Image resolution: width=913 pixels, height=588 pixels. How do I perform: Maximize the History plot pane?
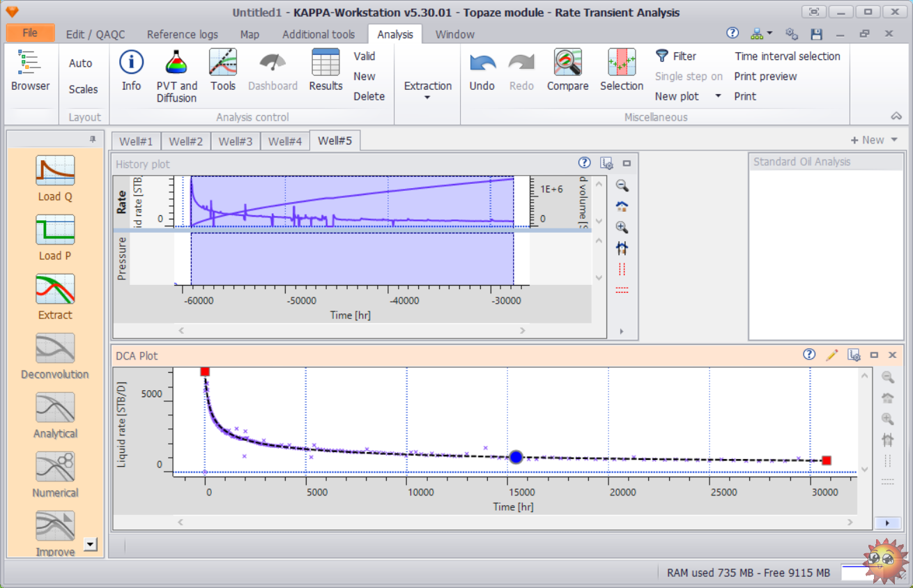pyautogui.click(x=627, y=164)
